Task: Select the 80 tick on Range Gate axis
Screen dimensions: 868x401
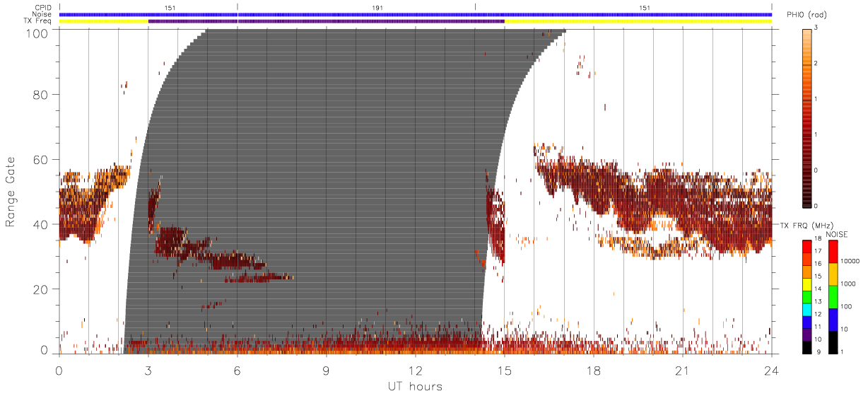Action: pos(40,94)
